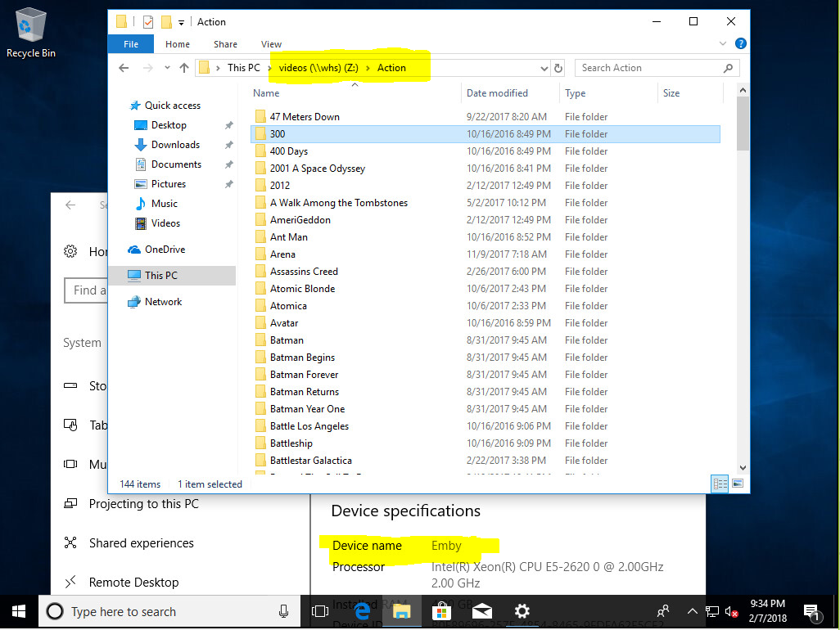
Task: Expand the ribbon with the chevron
Action: [723, 44]
